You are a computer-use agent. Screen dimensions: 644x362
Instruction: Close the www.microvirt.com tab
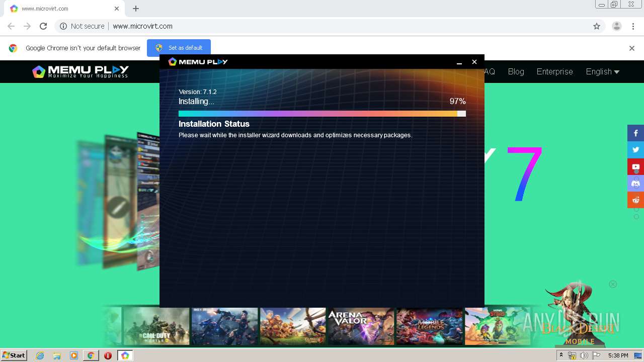[117, 9]
